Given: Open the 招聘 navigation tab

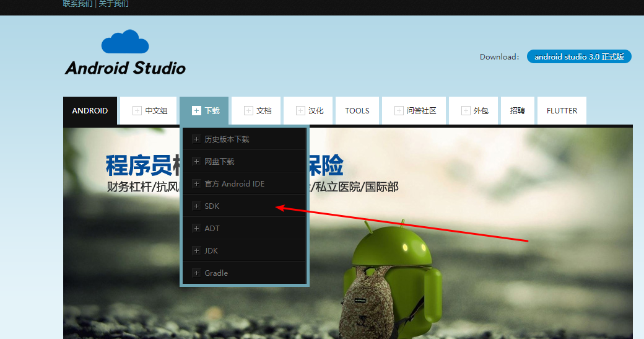Looking at the screenshot, I should [518, 110].
